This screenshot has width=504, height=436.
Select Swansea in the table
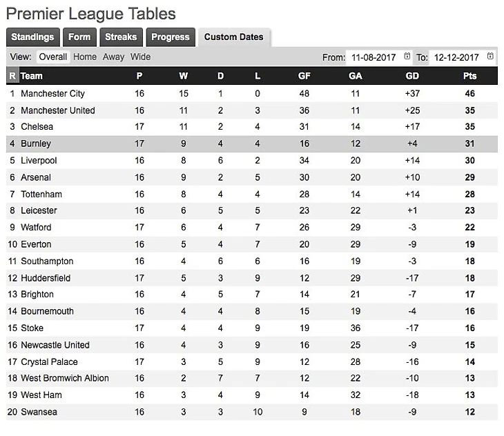tap(39, 412)
